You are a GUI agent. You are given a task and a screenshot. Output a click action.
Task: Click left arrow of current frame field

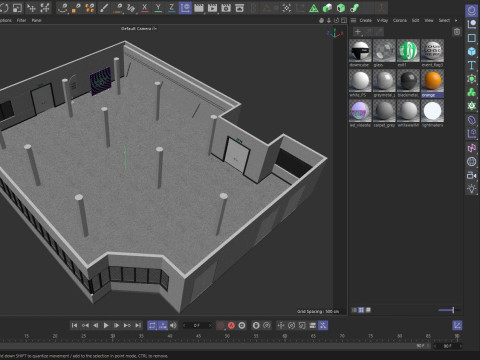184,325
